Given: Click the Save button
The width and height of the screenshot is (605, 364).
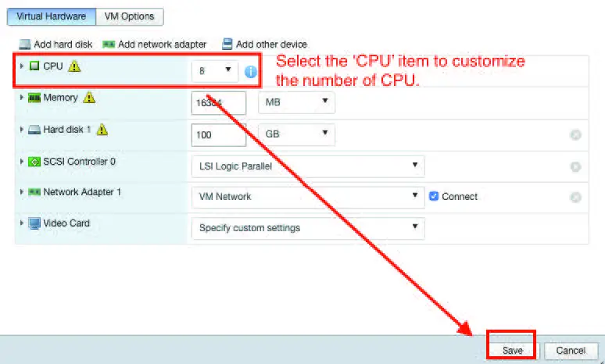Looking at the screenshot, I should (x=512, y=351).
